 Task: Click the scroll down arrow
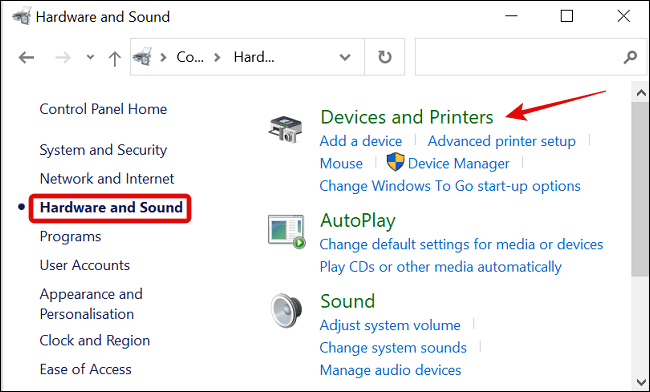tap(641, 382)
